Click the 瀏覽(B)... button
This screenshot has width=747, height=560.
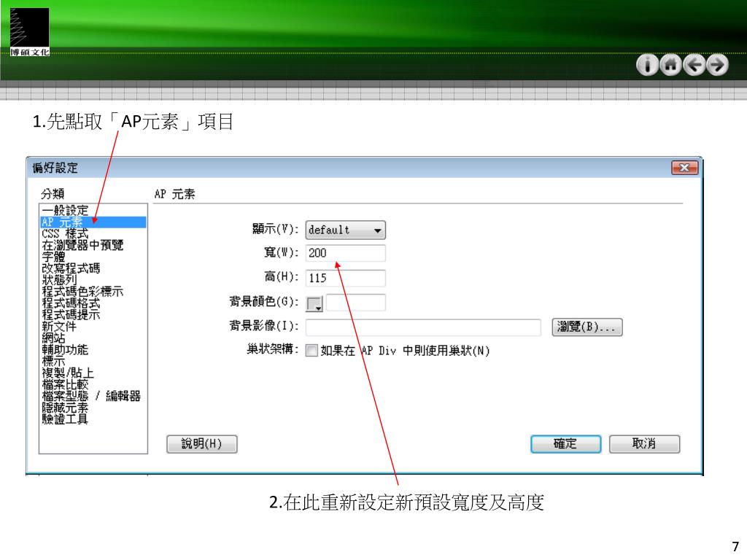(587, 327)
